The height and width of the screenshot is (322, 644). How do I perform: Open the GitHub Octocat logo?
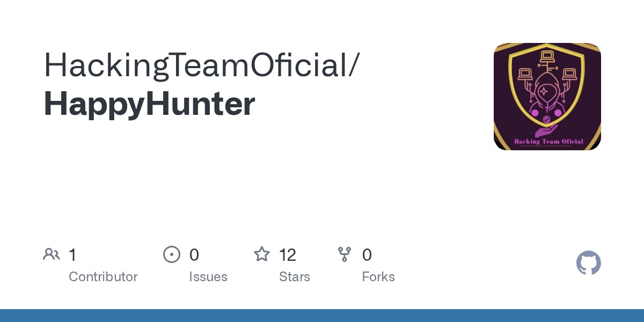point(588,264)
